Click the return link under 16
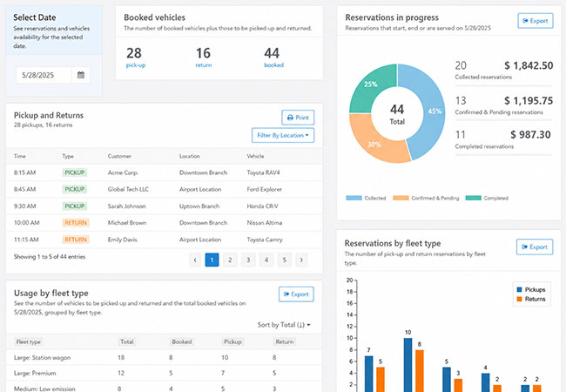The width and height of the screenshot is (566, 392). (204, 65)
